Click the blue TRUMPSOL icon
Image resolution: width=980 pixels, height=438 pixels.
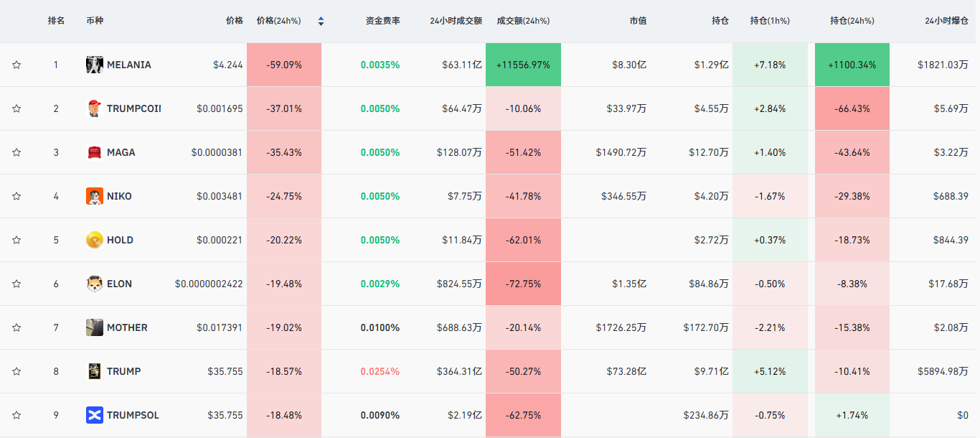click(94, 415)
